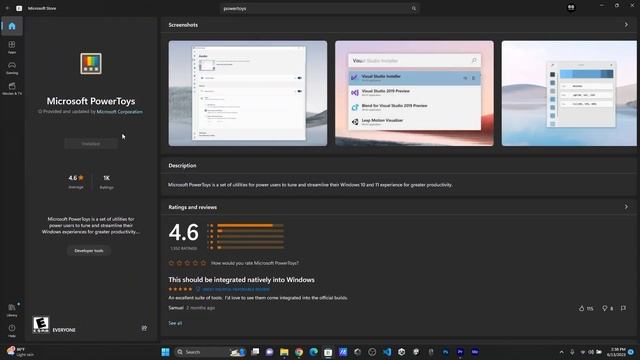This screenshot has width=640, height=360.
Task: Click the back arrow in title bar
Action: pos(7,8)
